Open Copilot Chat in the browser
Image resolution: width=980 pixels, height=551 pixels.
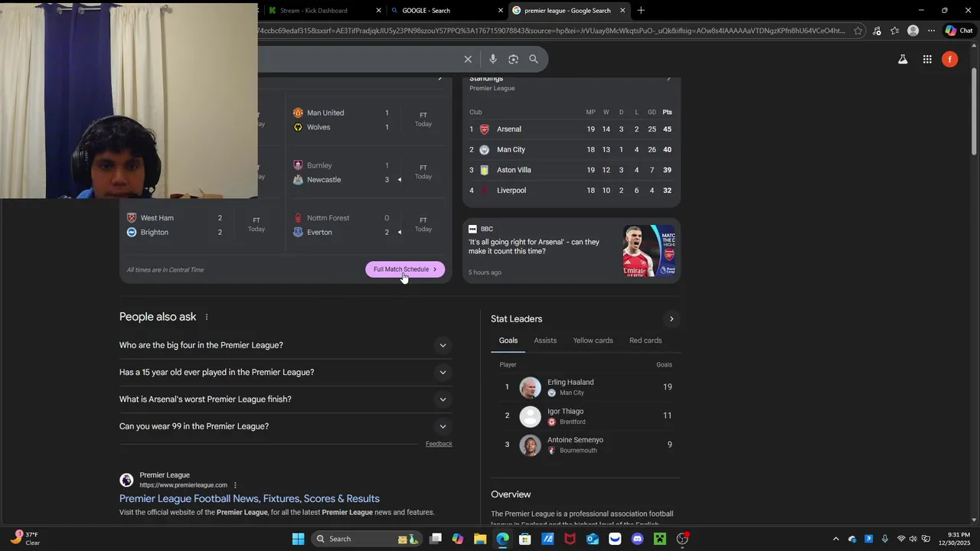pyautogui.click(x=959, y=31)
